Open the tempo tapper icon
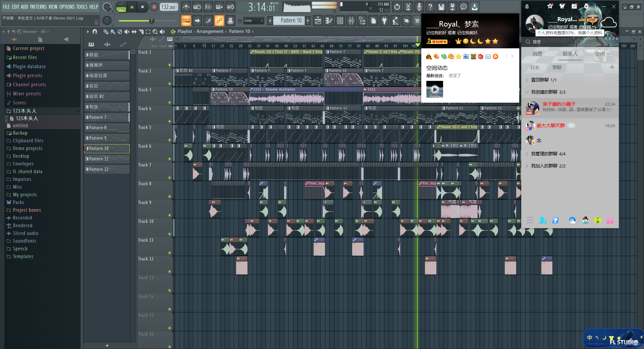The height and width of the screenshot is (349, 644). (395, 21)
